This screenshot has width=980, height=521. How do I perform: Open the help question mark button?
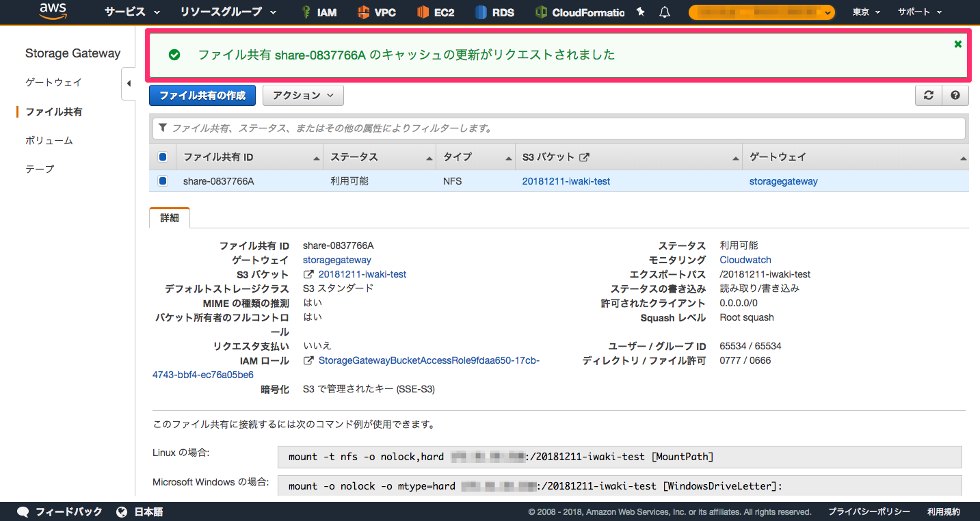pos(955,96)
